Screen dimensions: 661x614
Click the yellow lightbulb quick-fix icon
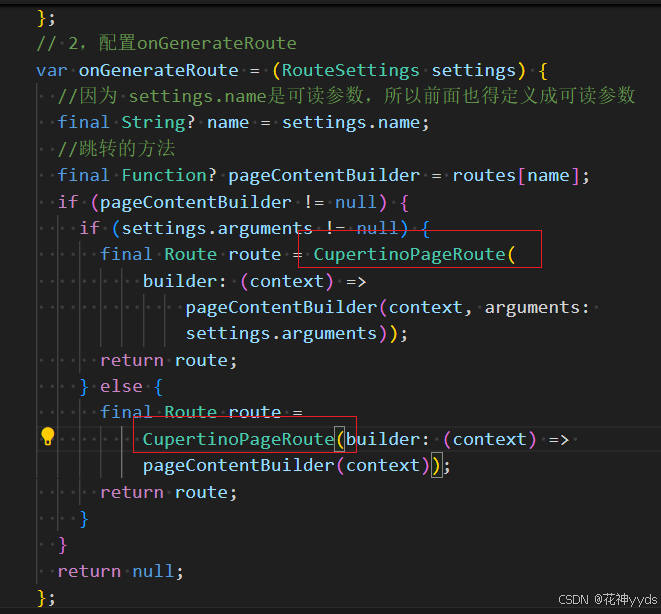click(x=48, y=437)
